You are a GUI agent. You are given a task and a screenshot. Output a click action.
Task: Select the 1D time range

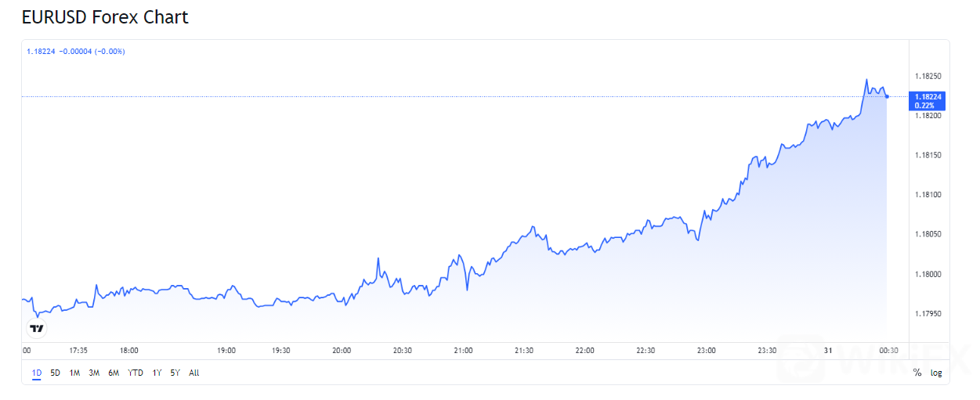coord(37,373)
